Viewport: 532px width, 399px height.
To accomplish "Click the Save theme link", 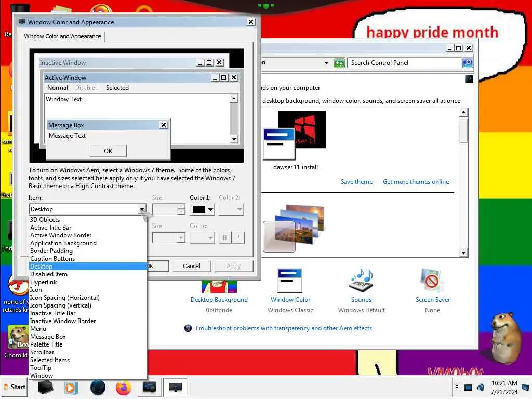I will (356, 181).
